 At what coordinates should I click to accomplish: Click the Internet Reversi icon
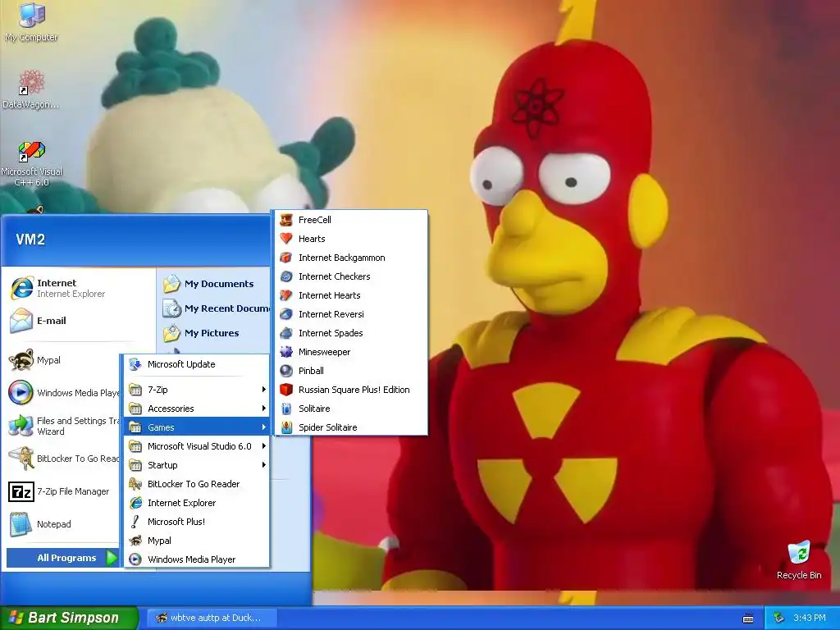click(286, 314)
